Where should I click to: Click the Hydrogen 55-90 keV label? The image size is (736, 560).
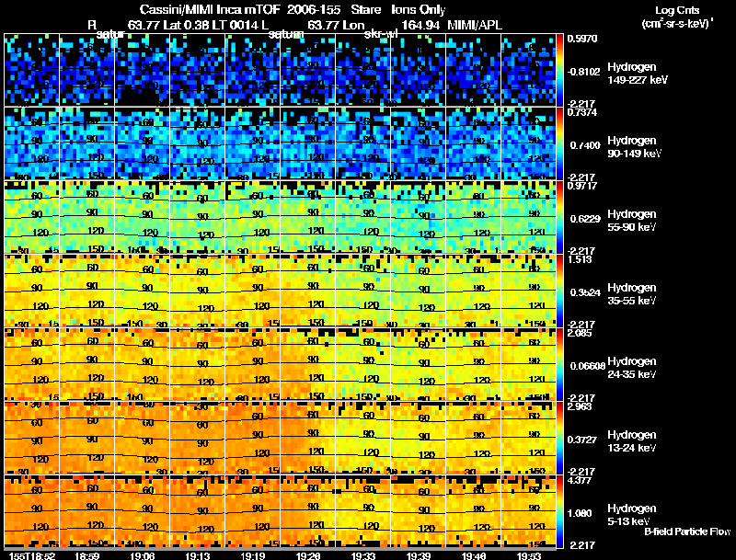coord(632,221)
